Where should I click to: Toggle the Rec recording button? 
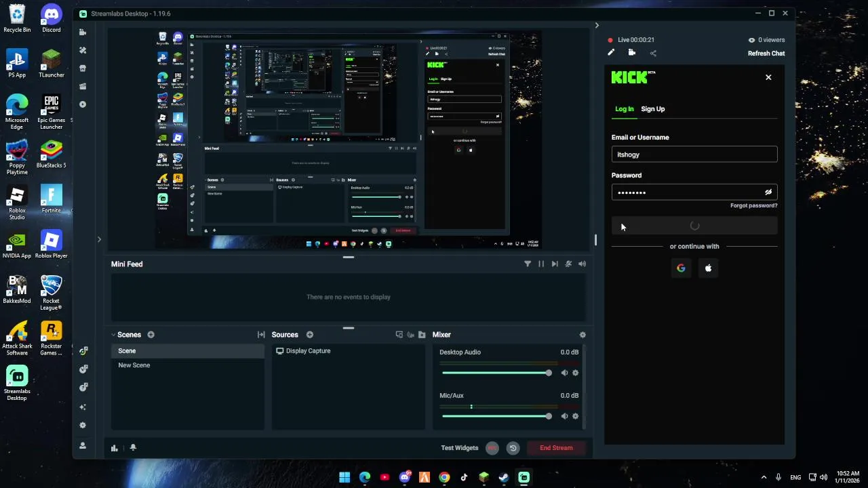click(492, 448)
